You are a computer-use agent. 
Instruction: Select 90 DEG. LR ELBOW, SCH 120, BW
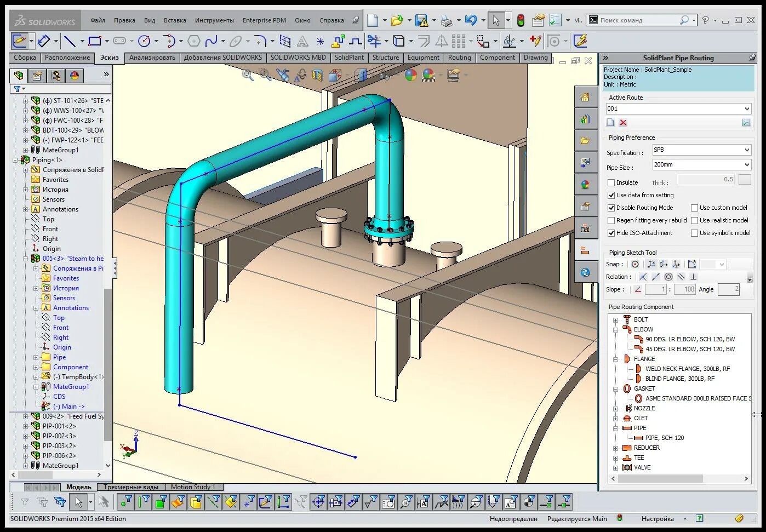point(690,339)
